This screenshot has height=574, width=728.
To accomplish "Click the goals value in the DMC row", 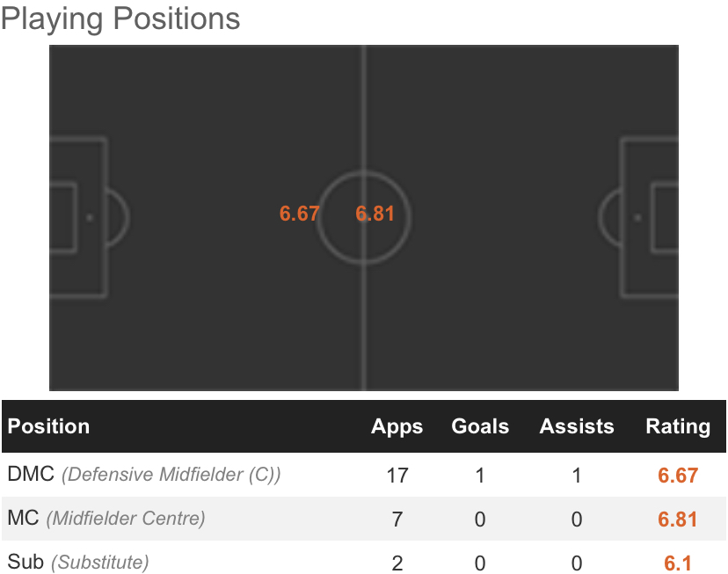I will [x=480, y=476].
